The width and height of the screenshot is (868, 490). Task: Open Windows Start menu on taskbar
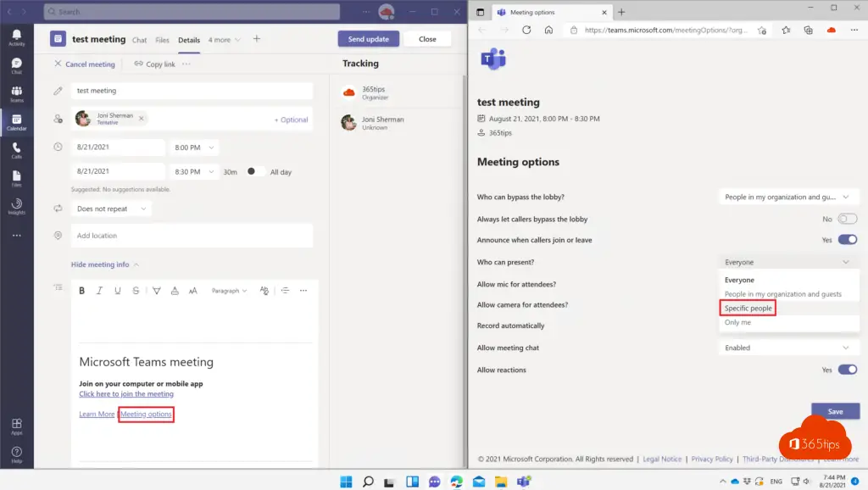tap(346, 482)
